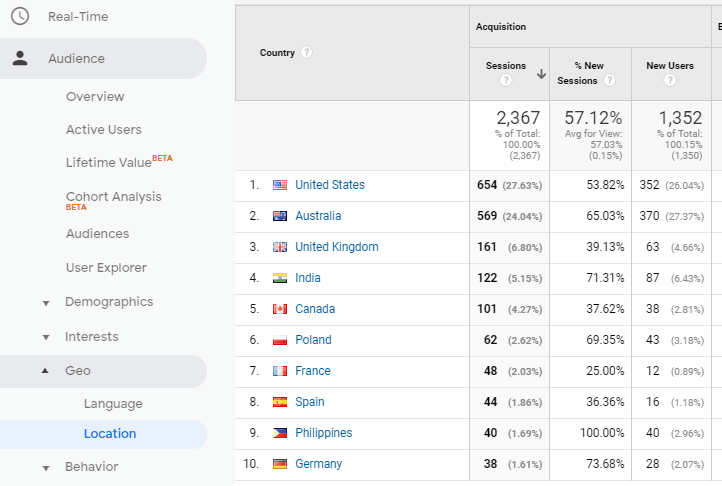
Task: Click the help icon under New Users
Action: tap(670, 81)
